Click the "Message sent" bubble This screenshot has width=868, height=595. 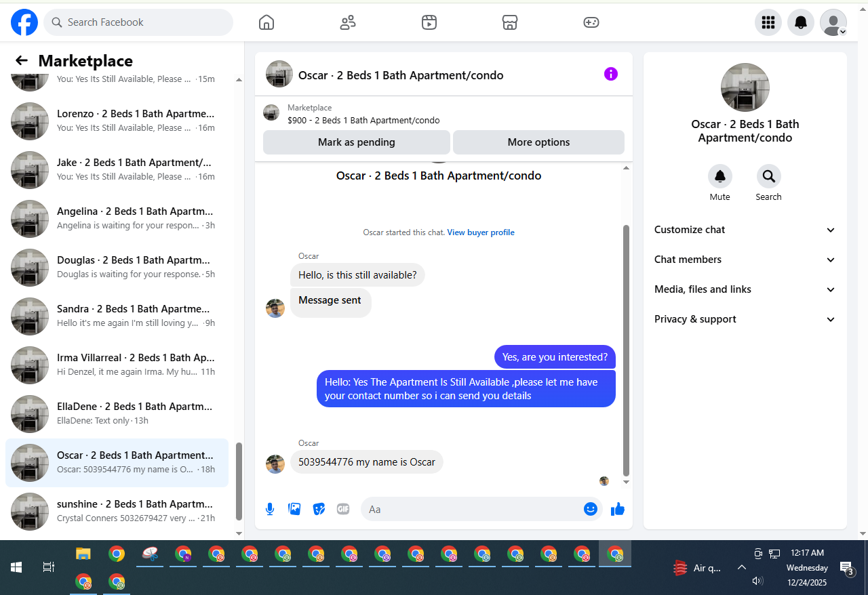(x=330, y=302)
